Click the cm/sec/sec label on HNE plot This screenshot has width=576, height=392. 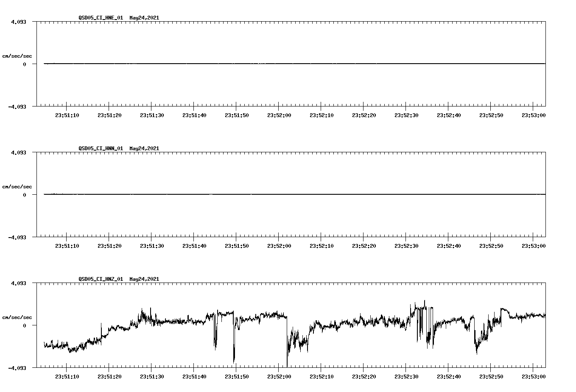[17, 56]
